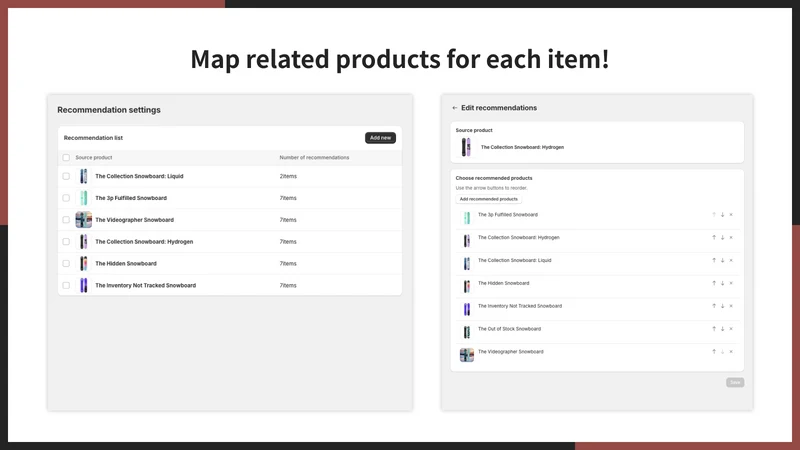Move Inventory Not Tracked Snowboard recommendation down

[x=722, y=306]
